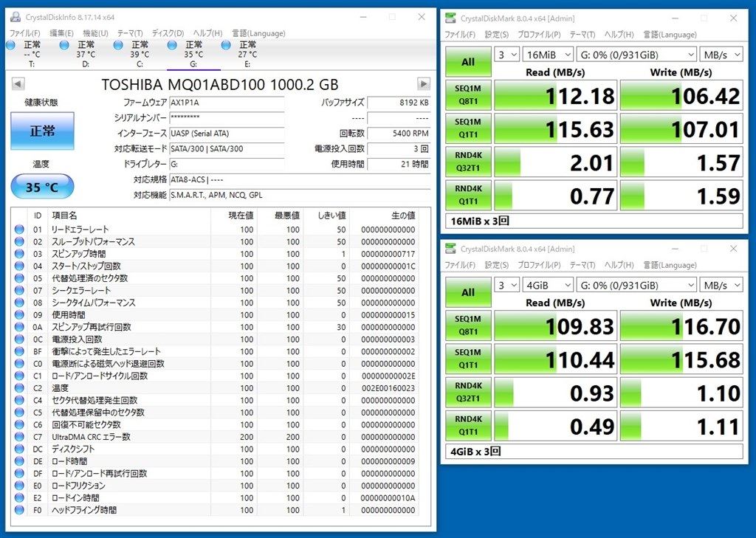This screenshot has height=538, width=756.
Task: Click status dot for スピンアップ時間 row
Action: coord(19,254)
